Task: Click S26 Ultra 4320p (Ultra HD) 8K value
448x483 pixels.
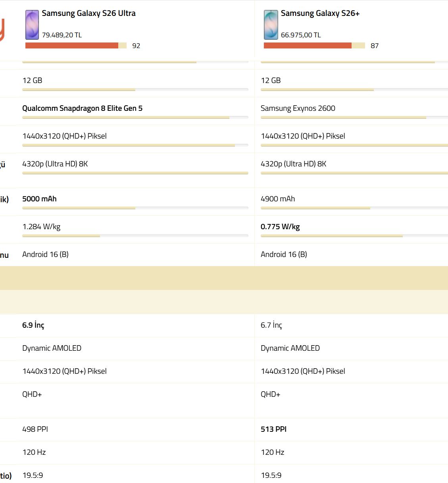Action: pos(55,164)
